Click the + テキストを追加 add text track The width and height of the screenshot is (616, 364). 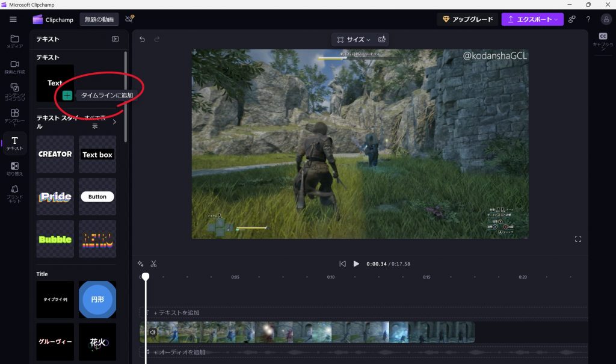pyautogui.click(x=363, y=313)
